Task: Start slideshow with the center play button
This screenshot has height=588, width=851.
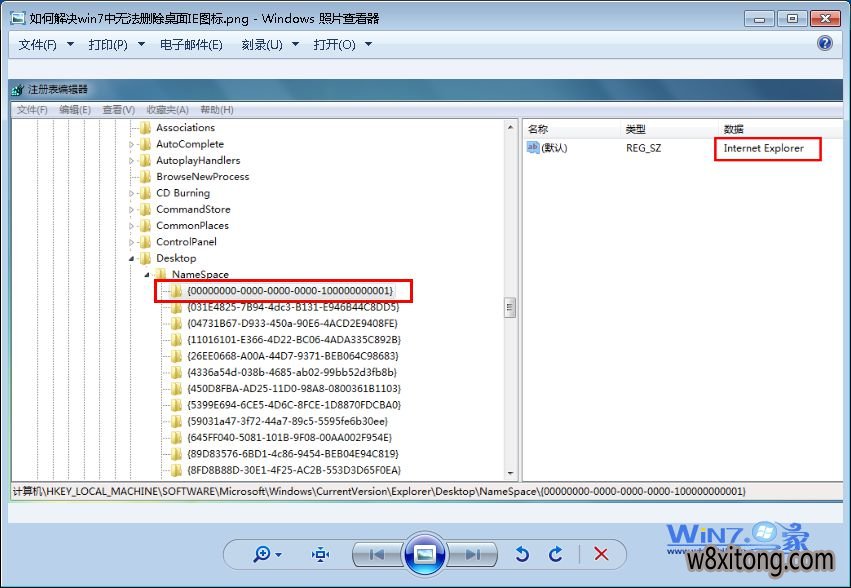Action: click(x=425, y=554)
